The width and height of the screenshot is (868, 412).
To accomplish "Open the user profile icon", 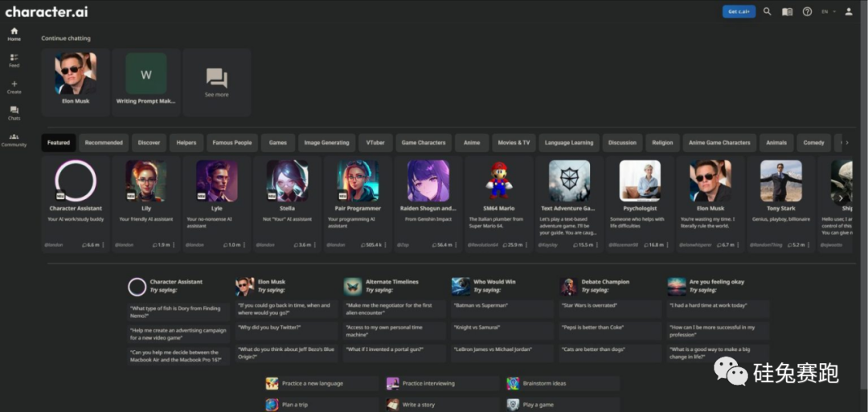I will (849, 11).
